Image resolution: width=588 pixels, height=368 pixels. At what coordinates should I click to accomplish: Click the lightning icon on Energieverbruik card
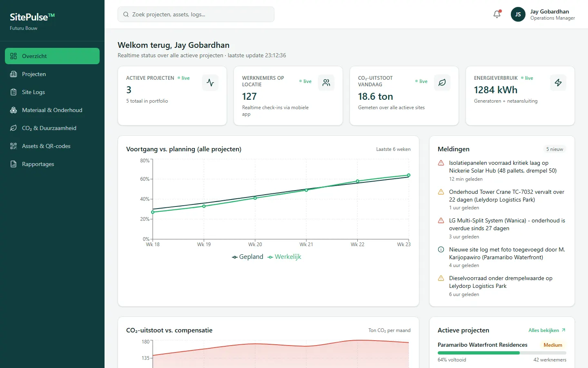(x=558, y=83)
